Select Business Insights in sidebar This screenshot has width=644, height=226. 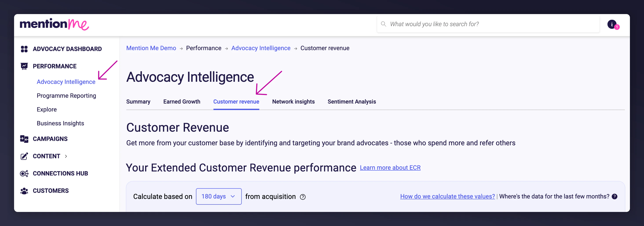tap(60, 124)
